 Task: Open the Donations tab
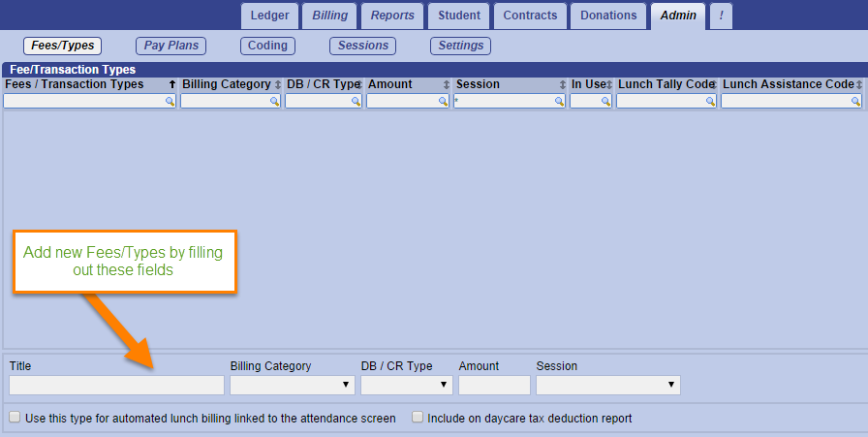pos(608,16)
